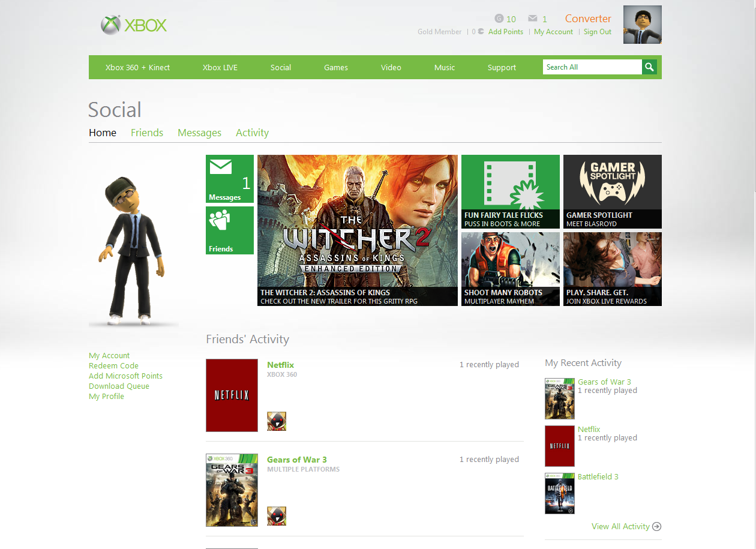Open the Music menu
This screenshot has height=549, width=756.
445,67
